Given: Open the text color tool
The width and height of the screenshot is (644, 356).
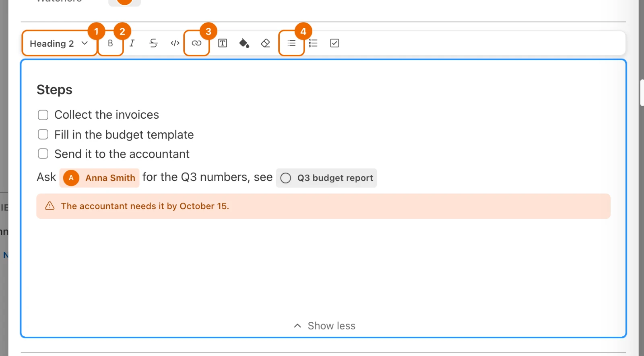Looking at the screenshot, I should pos(223,43).
